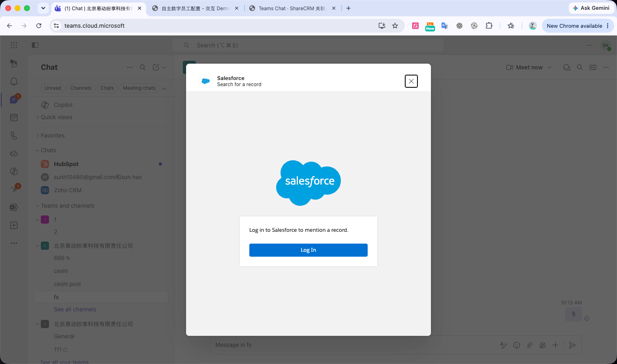Toggle the Unread filter chip

tap(53, 88)
